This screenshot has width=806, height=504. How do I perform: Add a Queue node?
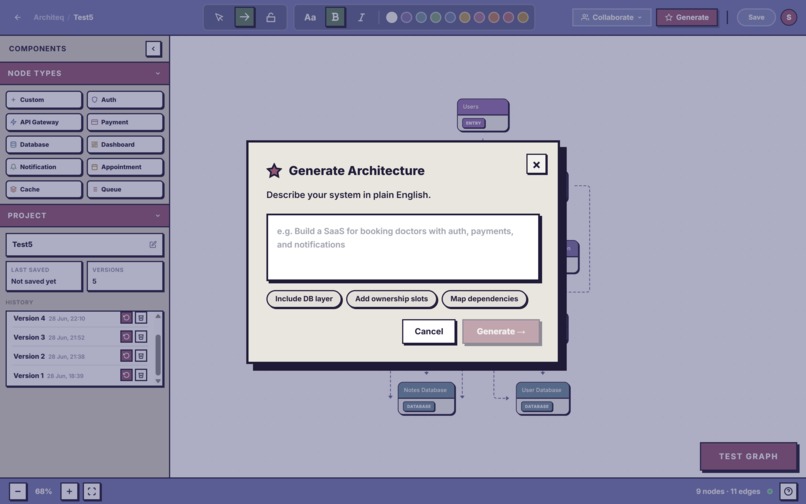(x=125, y=189)
